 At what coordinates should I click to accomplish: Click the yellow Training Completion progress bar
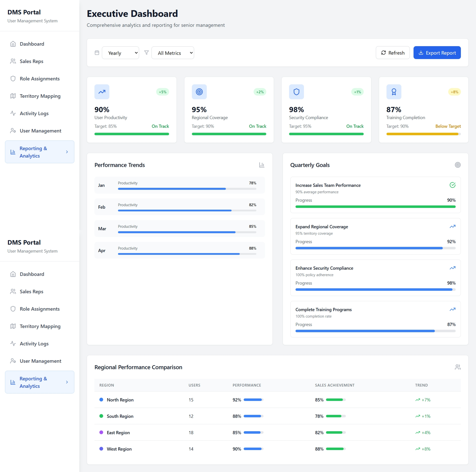pos(423,134)
